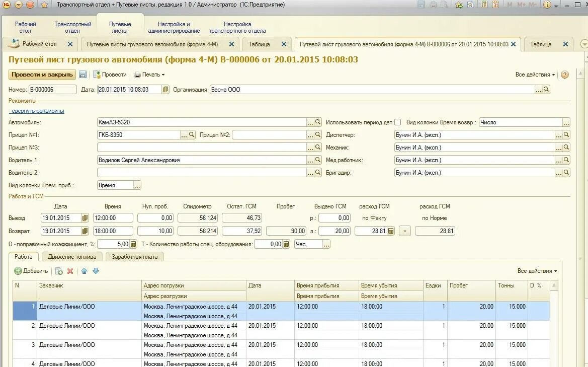Click the equals button between ГСМ fields
This screenshot has width=588, height=367.
coord(404,231)
